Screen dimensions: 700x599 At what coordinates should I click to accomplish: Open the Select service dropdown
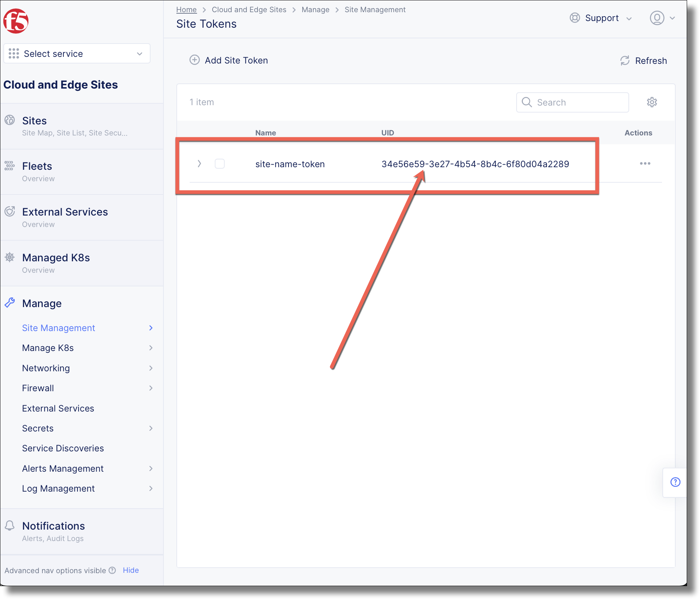[x=77, y=54]
